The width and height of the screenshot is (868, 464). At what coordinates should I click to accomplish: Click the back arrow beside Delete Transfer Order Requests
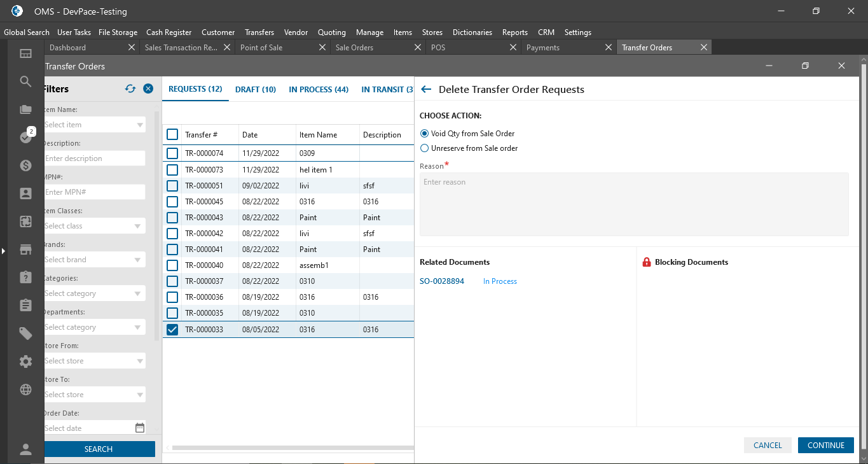426,90
